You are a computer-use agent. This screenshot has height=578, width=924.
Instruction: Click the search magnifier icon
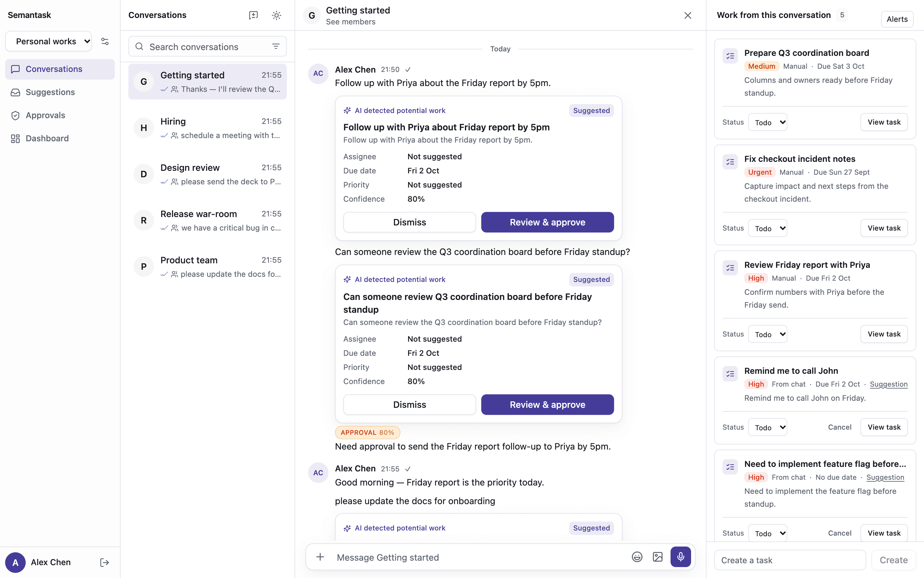139,47
